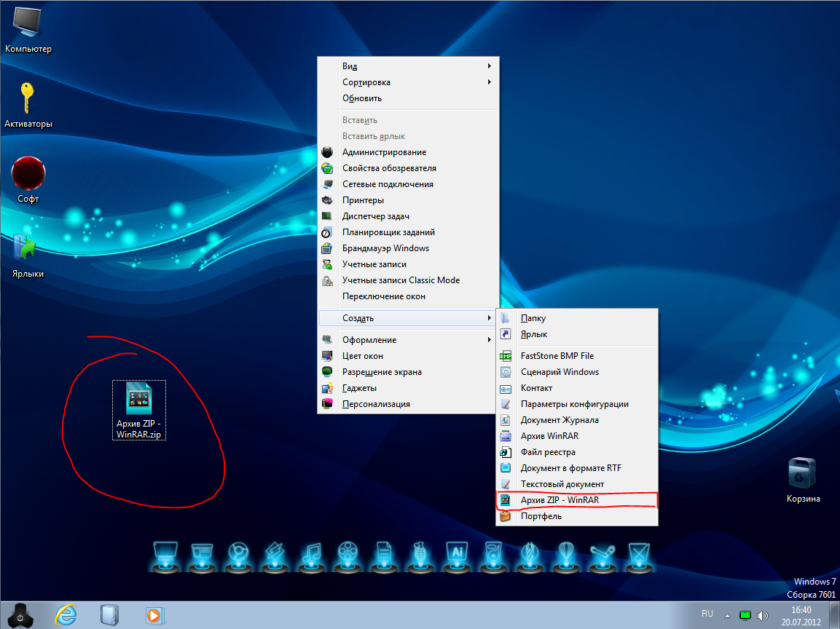Open the music note icon in the dock
Image resolution: width=840 pixels, height=629 pixels.
(311, 557)
